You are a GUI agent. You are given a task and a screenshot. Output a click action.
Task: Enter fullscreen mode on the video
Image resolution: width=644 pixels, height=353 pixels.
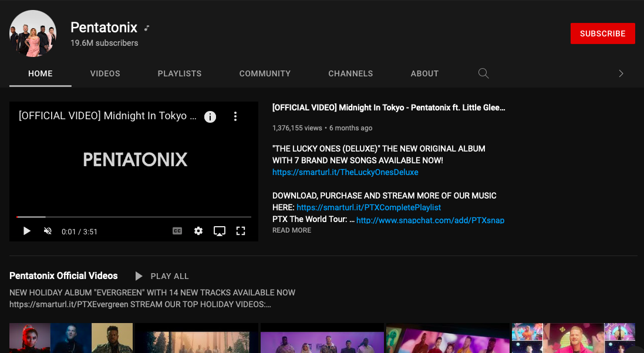coord(241,231)
